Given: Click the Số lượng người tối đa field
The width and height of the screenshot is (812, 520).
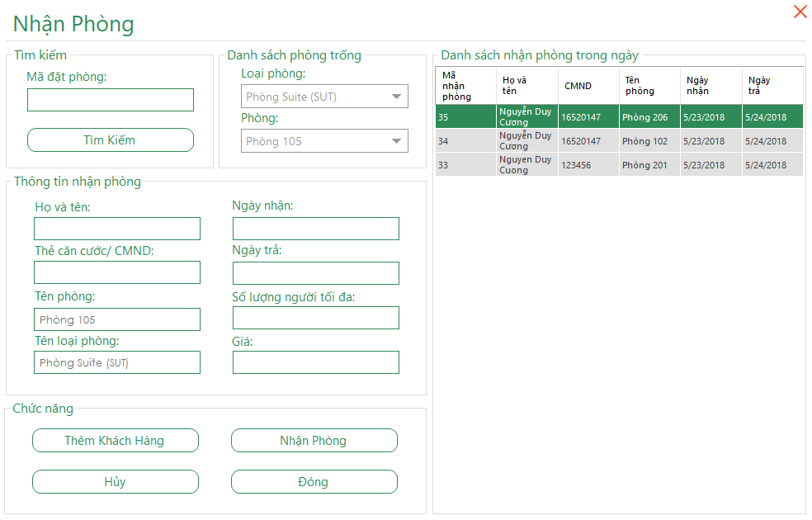Looking at the screenshot, I should [315, 318].
